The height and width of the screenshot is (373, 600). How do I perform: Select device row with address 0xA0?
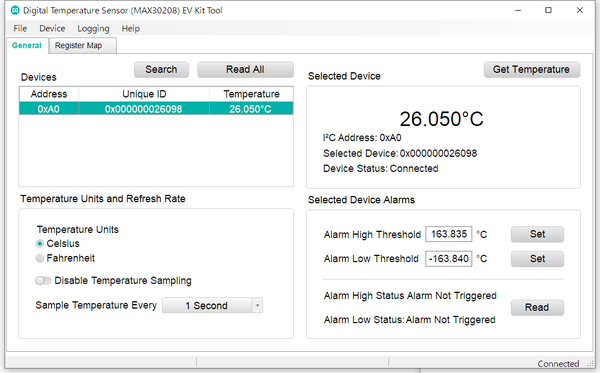point(156,109)
